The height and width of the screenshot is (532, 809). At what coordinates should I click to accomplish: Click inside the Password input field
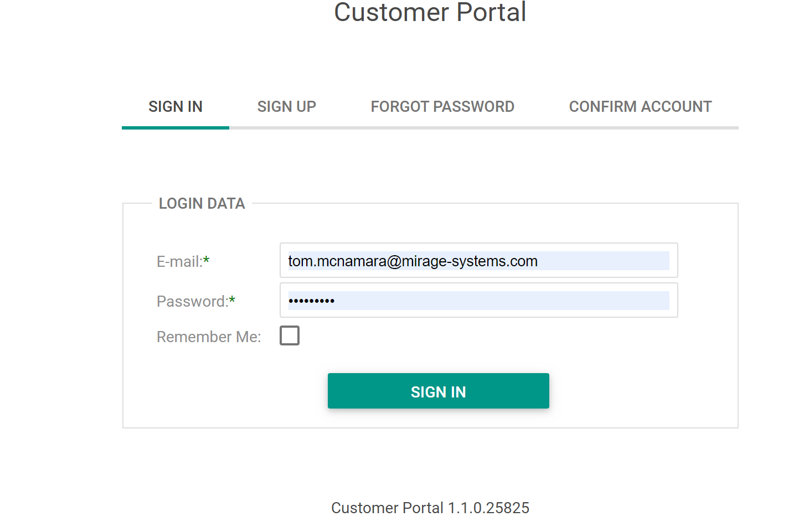tap(478, 301)
